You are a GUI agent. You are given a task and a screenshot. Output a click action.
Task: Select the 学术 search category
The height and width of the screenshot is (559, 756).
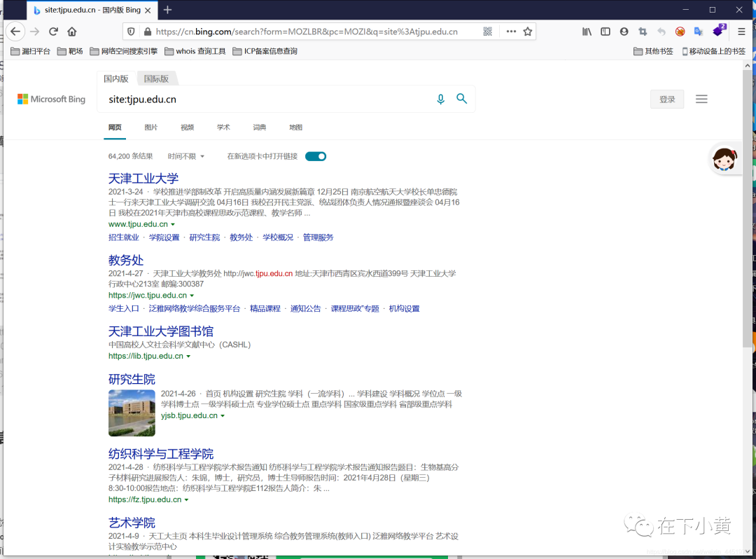click(223, 127)
